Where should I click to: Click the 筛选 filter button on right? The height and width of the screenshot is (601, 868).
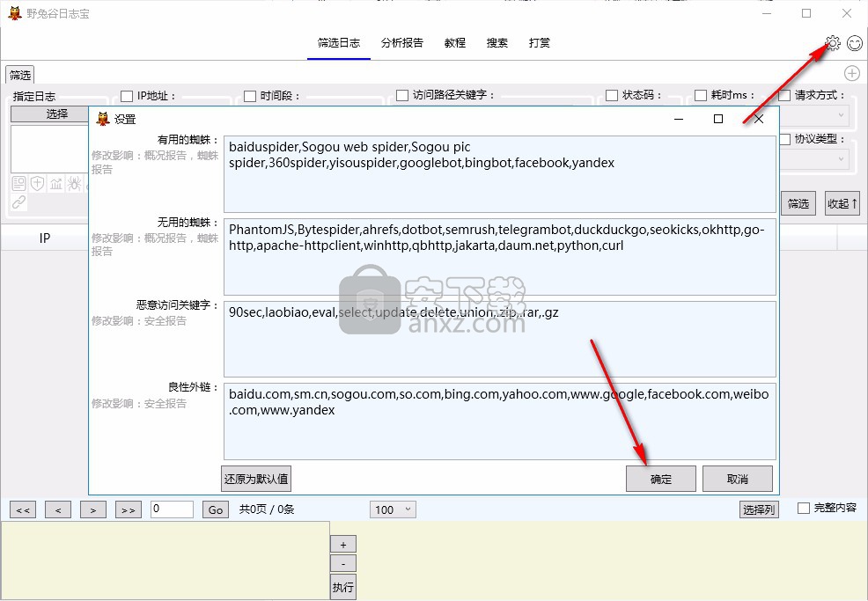pyautogui.click(x=798, y=203)
